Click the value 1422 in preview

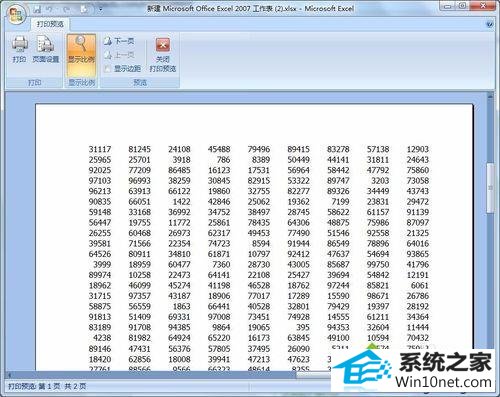point(182,202)
